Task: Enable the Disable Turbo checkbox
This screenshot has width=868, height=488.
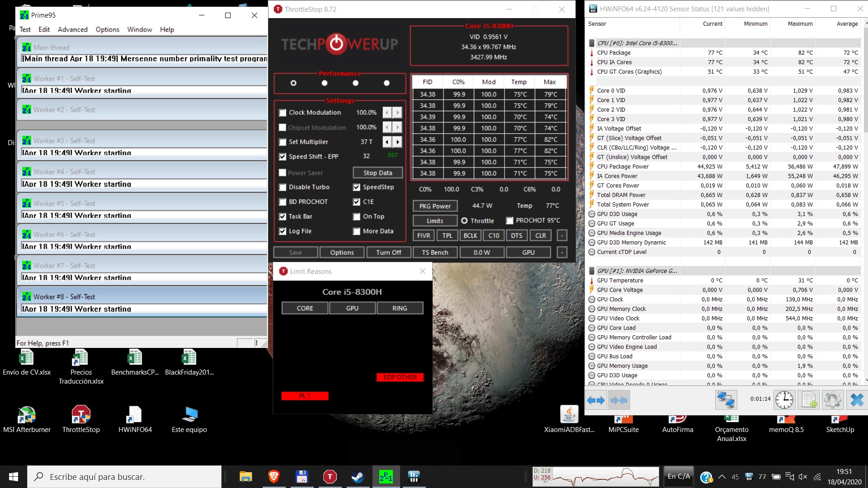Action: click(283, 187)
